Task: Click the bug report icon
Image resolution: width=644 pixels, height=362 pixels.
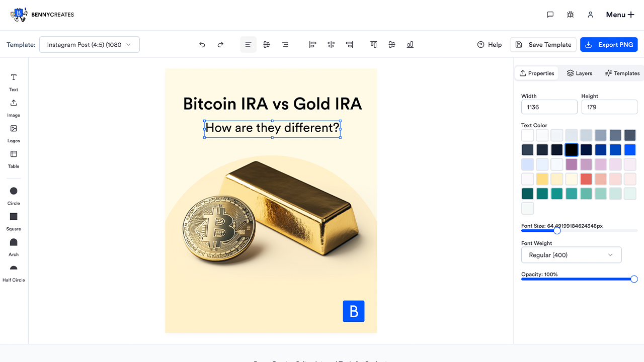Action: point(570,15)
